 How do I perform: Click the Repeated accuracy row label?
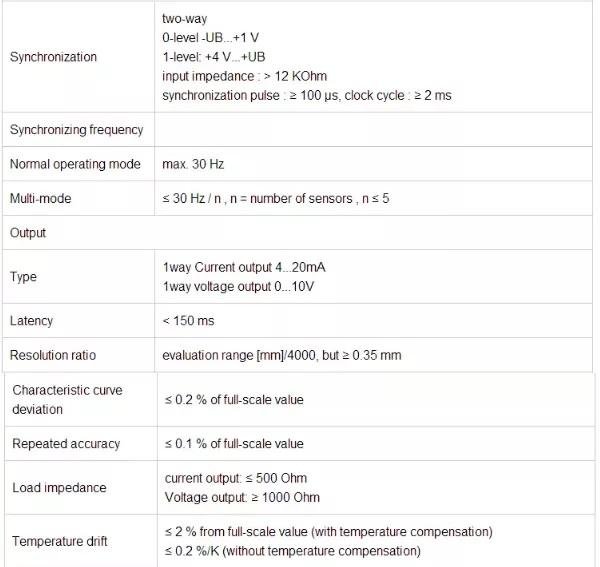click(66, 443)
